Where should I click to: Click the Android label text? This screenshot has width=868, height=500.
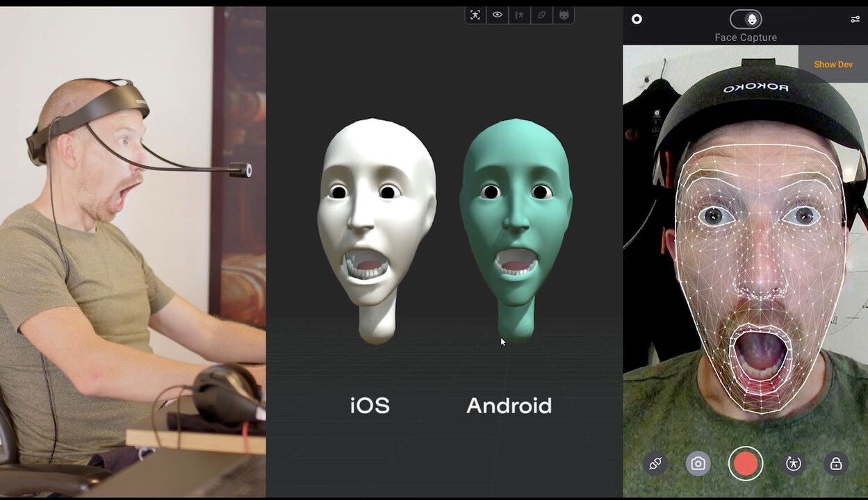[x=509, y=406]
